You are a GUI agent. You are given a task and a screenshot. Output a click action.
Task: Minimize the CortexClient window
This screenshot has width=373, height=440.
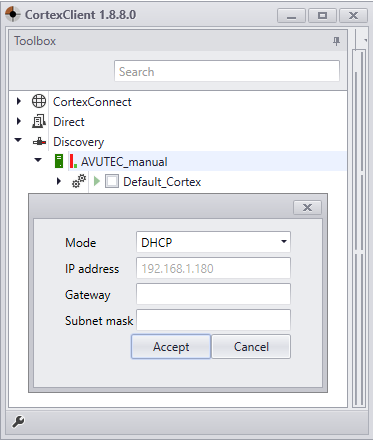291,16
